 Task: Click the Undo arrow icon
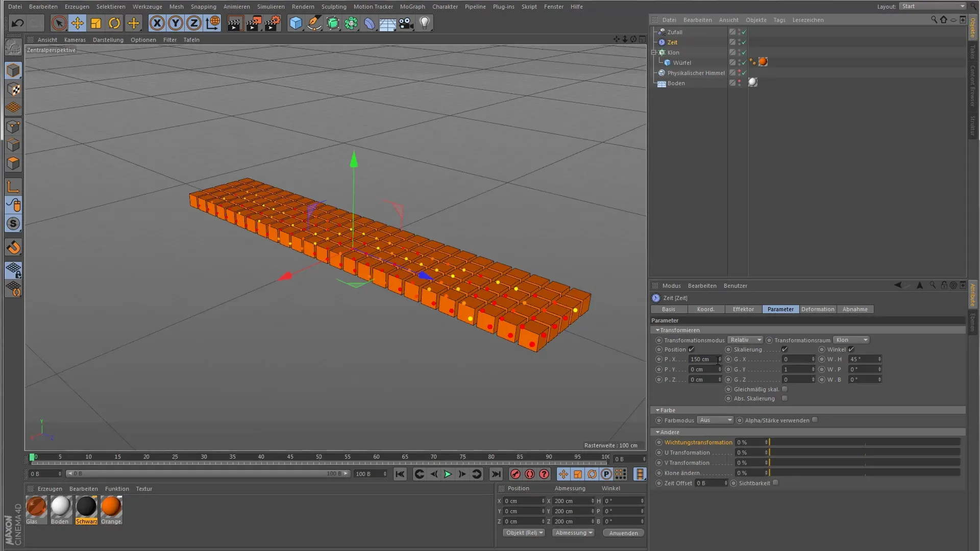pyautogui.click(x=17, y=23)
